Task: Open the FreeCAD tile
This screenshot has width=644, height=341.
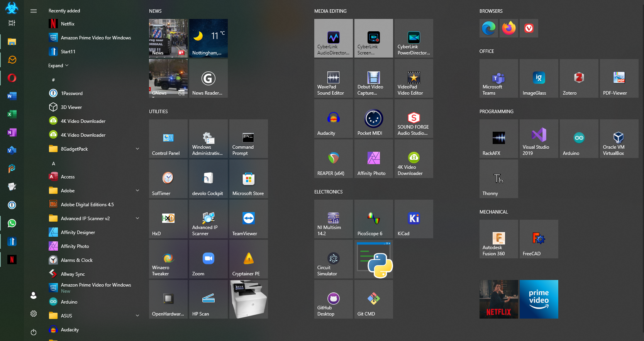Action: 539,239
